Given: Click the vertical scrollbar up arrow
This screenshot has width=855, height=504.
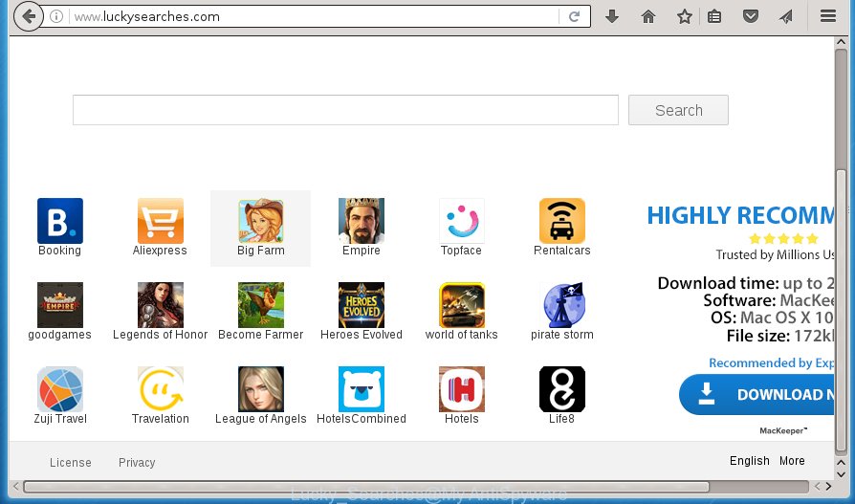Looking at the screenshot, I should pyautogui.click(x=841, y=43).
